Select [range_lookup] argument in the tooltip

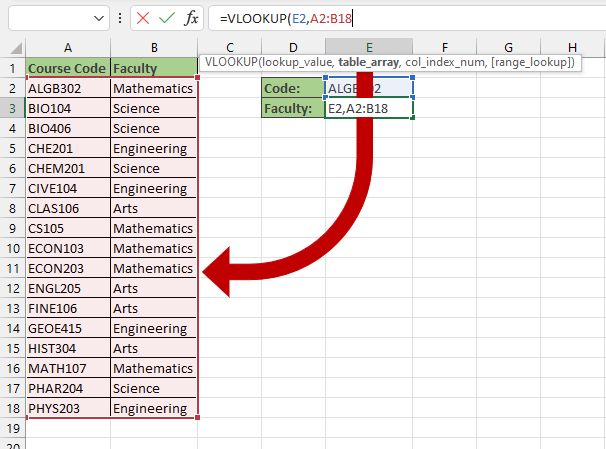(x=531, y=62)
